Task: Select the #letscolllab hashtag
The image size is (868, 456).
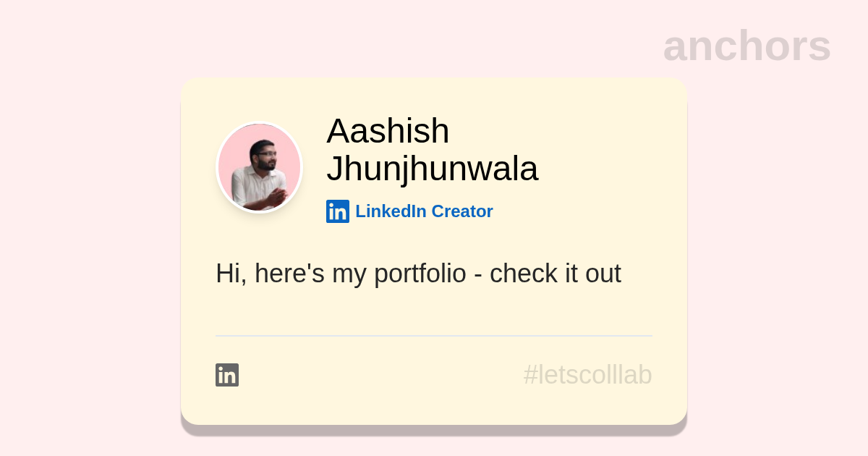Action: 587,375
